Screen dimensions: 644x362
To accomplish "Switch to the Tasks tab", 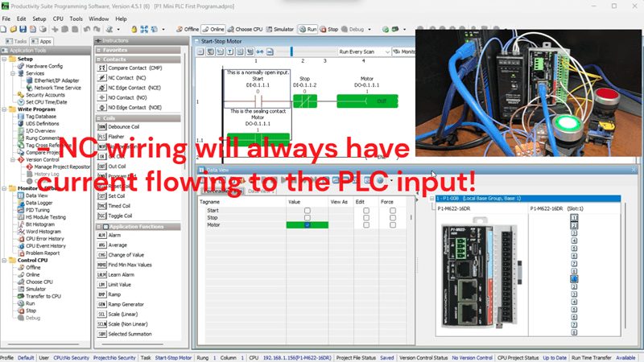I will tap(19, 40).
